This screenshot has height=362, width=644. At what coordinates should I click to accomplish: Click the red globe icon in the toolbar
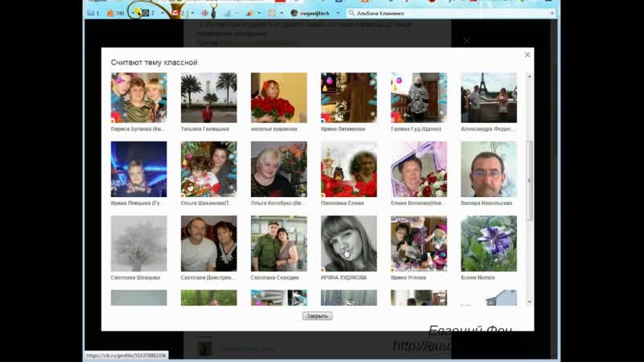205,13
